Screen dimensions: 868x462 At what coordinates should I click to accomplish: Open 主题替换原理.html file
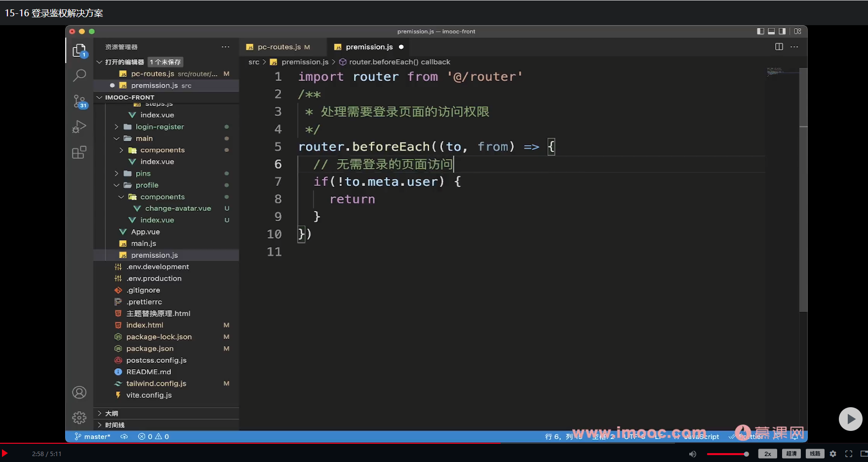(x=158, y=313)
